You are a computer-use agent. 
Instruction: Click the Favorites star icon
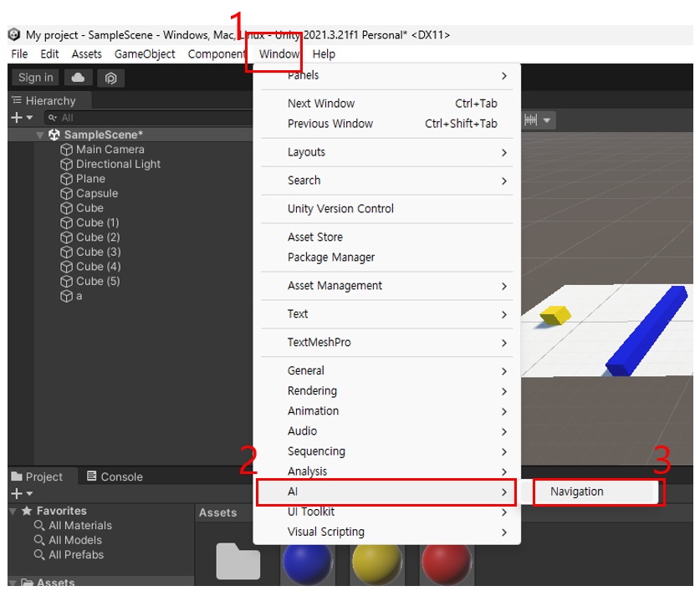pos(27,511)
